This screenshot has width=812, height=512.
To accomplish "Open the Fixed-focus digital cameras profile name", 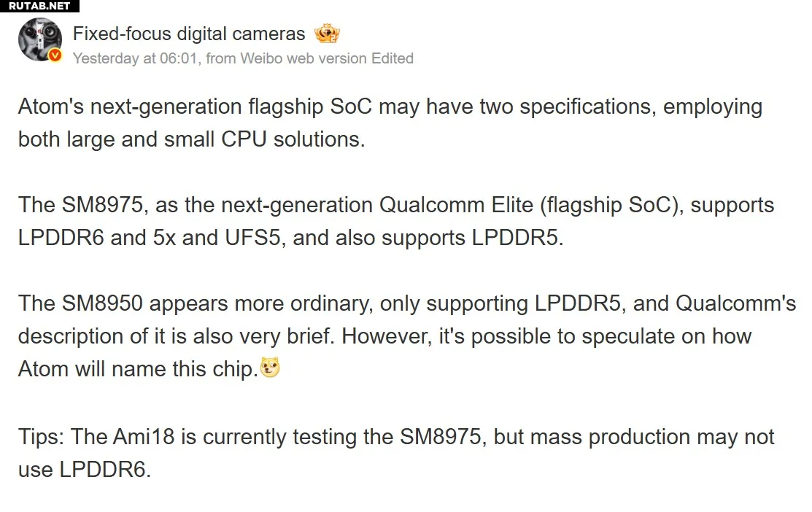I will coord(189,34).
